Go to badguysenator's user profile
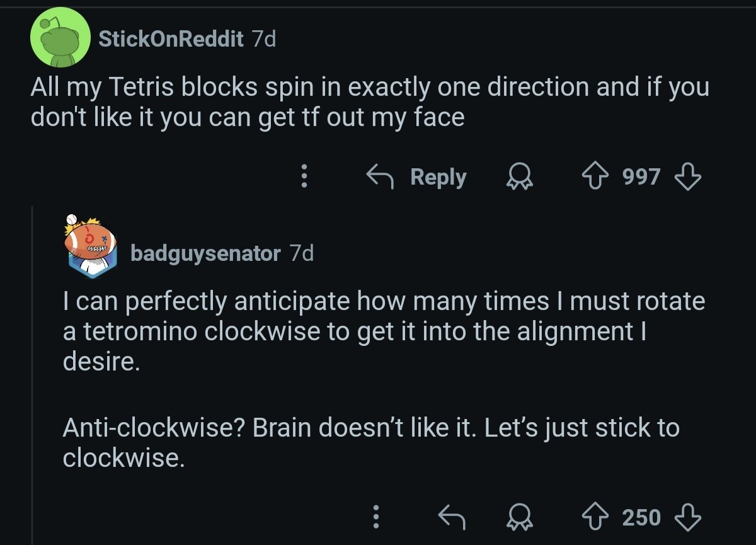The width and height of the screenshot is (756, 545). coord(205,253)
